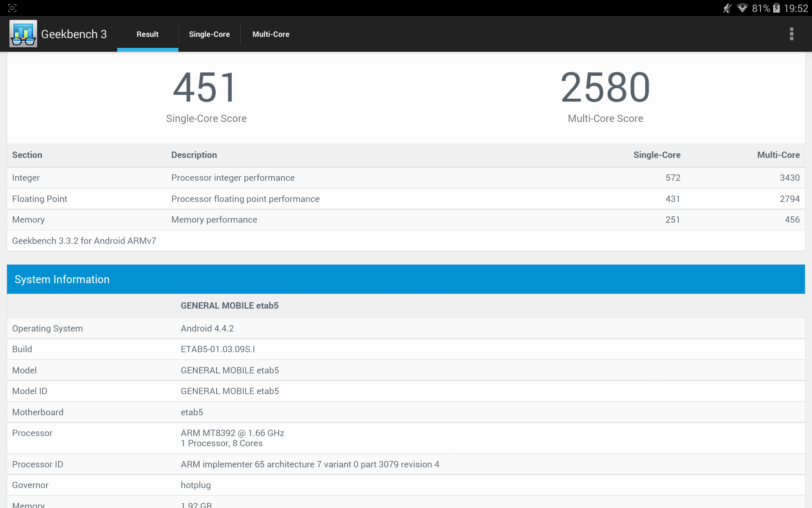The height and width of the screenshot is (508, 812).
Task: Tap the muted sound status icon
Action: [x=727, y=8]
